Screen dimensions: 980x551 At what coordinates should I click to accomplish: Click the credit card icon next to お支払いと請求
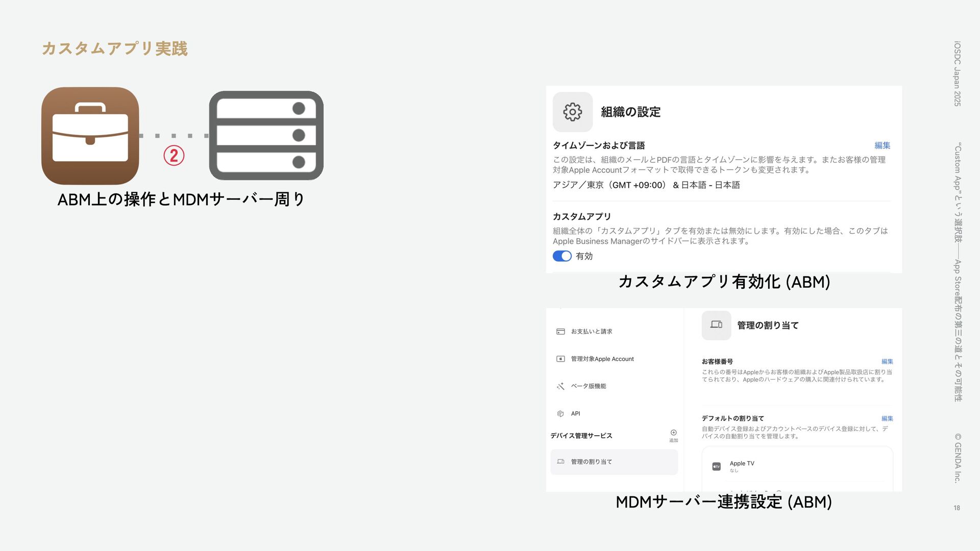click(x=560, y=332)
